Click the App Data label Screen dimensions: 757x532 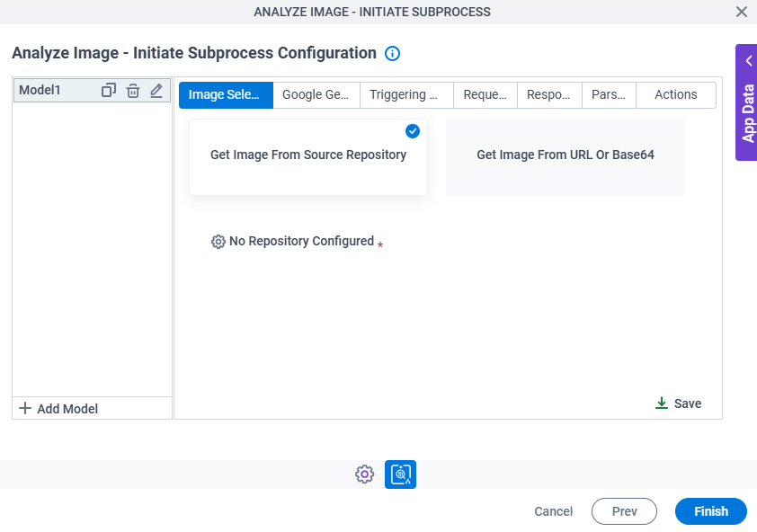[748, 113]
